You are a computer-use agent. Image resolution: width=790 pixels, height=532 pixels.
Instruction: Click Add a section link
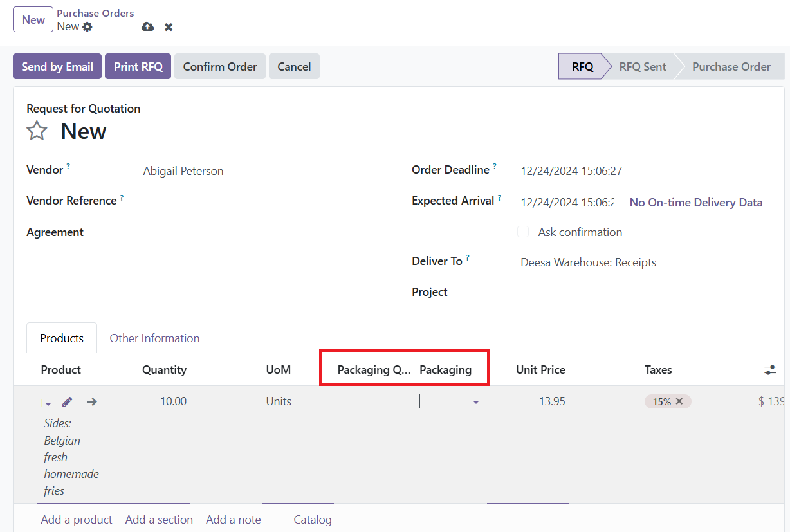159,520
